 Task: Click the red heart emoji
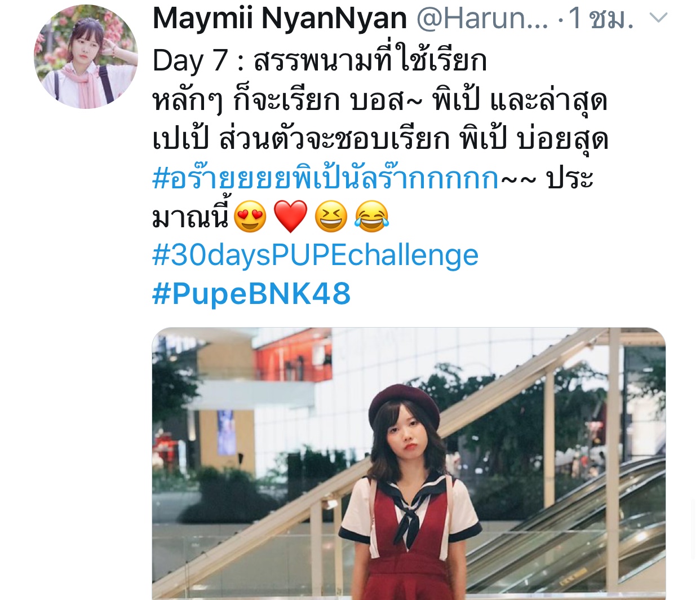coord(290,217)
